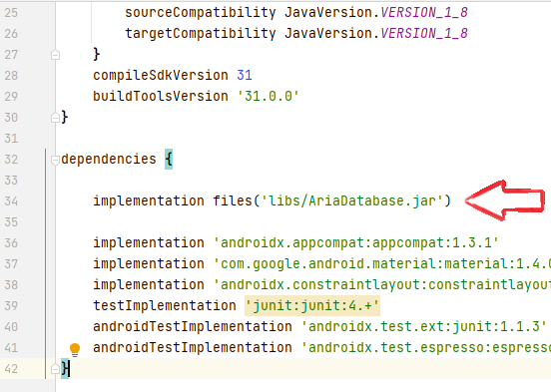Click fold marker at line 27 closing brace
The image size is (551, 392).
coord(55,55)
